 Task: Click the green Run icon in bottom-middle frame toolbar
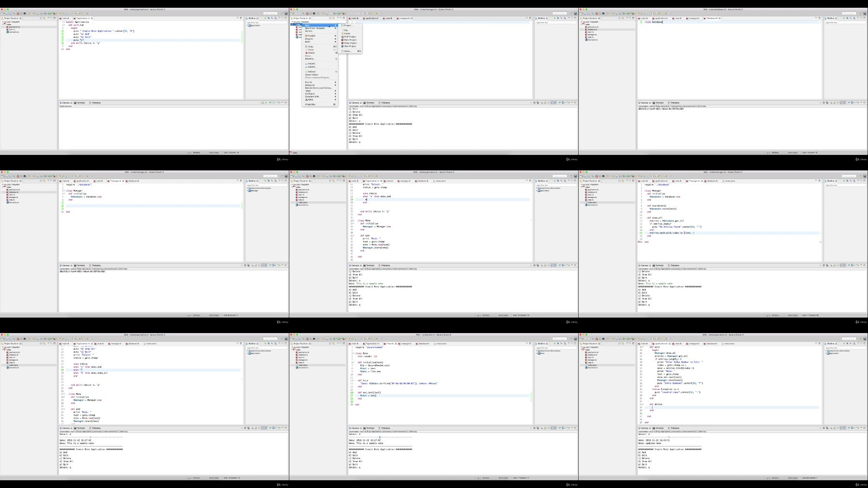[x=339, y=339]
